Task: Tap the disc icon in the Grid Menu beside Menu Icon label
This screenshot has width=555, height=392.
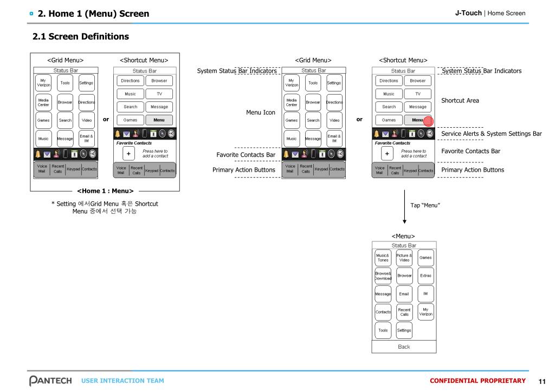Action: [x=331, y=154]
